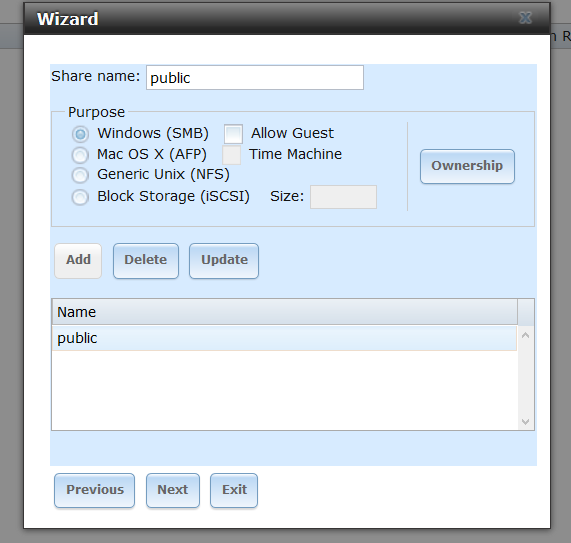Click the list scrollbar up arrow

click(525, 335)
